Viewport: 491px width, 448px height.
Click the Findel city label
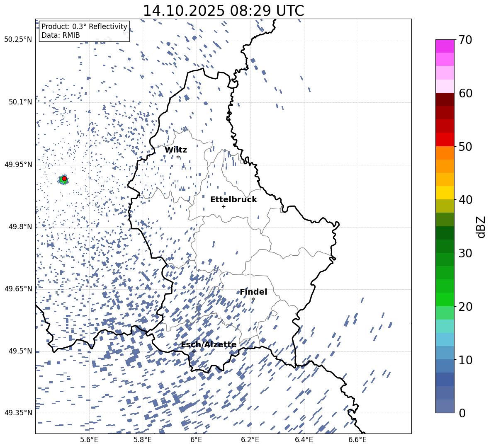[x=253, y=292]
